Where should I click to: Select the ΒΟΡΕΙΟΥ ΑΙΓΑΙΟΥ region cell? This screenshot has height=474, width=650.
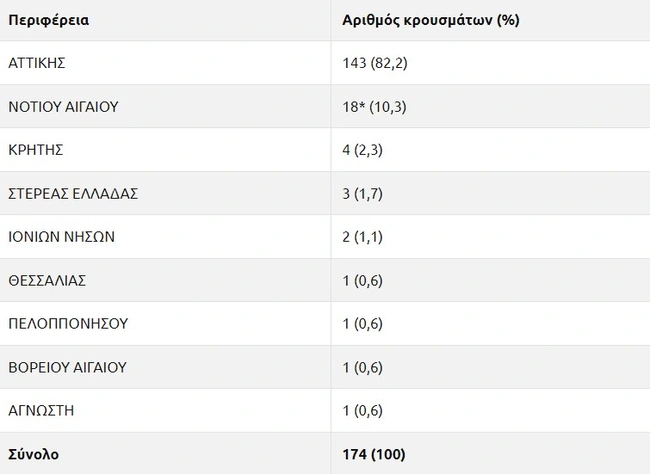pyautogui.click(x=67, y=367)
